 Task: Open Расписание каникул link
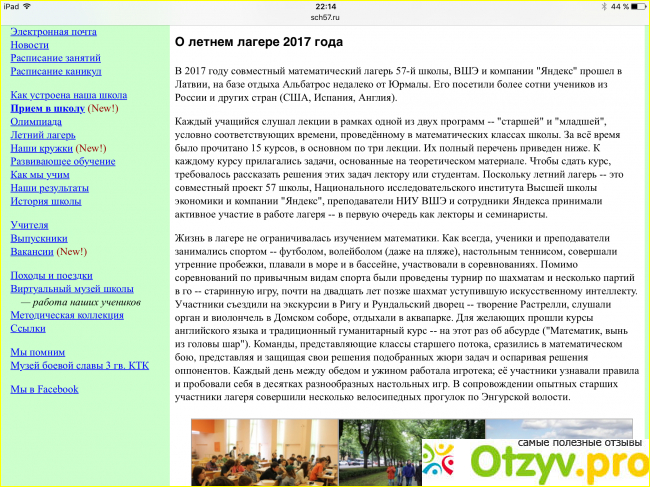(55, 71)
